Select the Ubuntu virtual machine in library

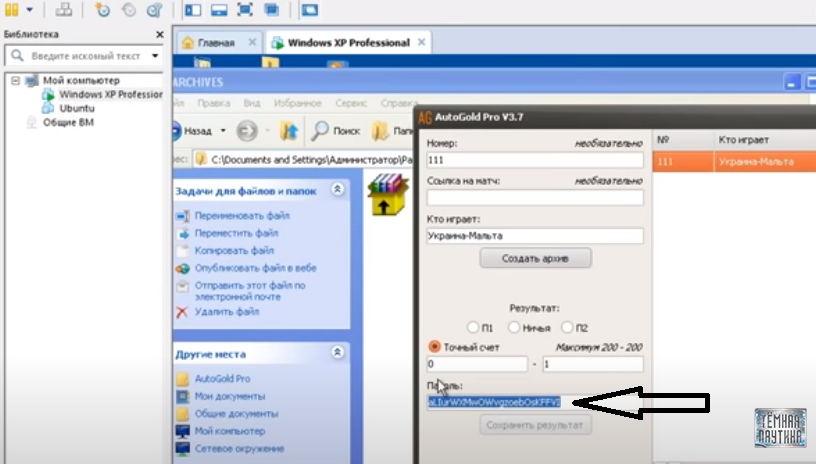[77, 108]
